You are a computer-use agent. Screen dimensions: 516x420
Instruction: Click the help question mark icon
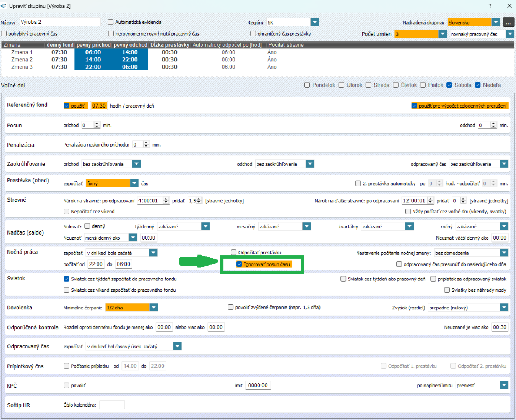(x=490, y=6)
